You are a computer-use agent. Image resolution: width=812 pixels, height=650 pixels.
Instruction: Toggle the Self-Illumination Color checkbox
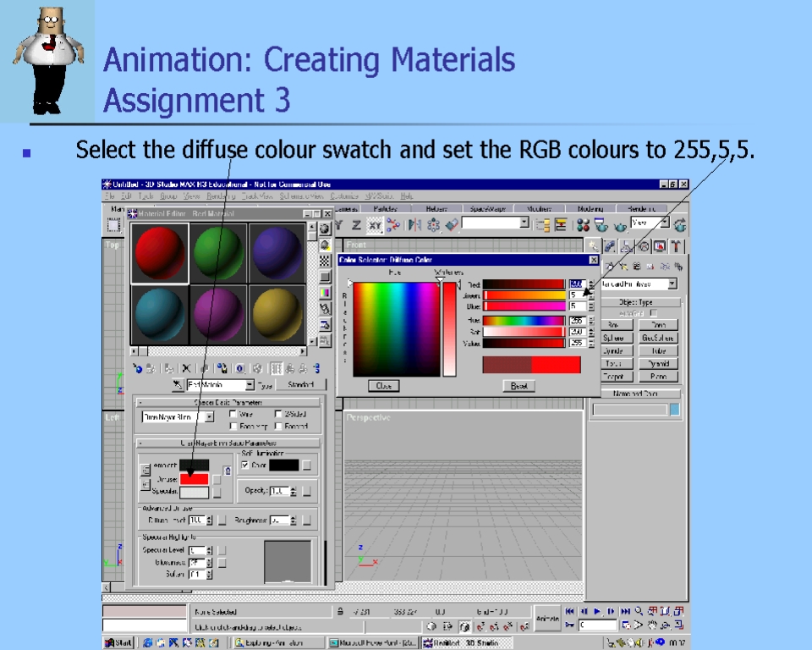point(245,465)
